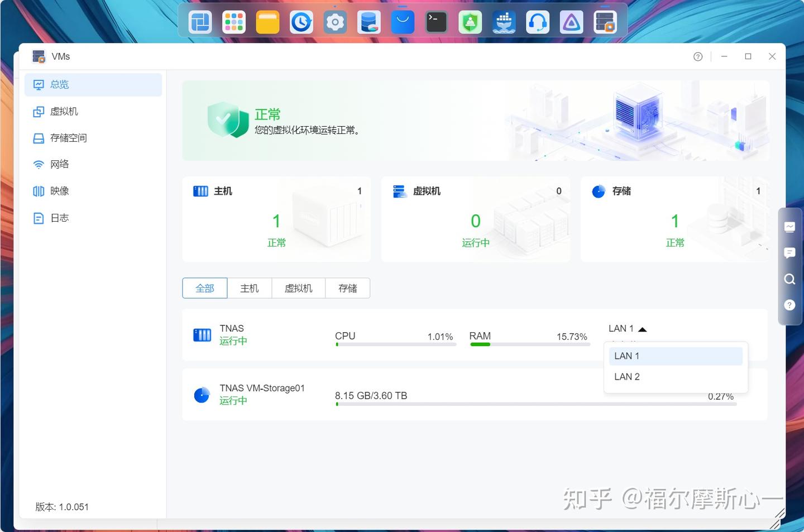The image size is (804, 532).
Task: Switch to the 全部 filter tab
Action: point(205,288)
